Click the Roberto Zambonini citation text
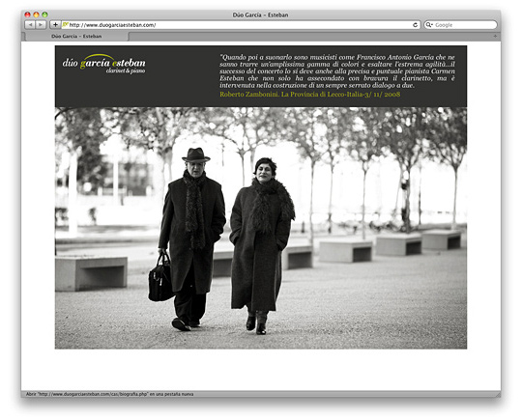 point(310,94)
